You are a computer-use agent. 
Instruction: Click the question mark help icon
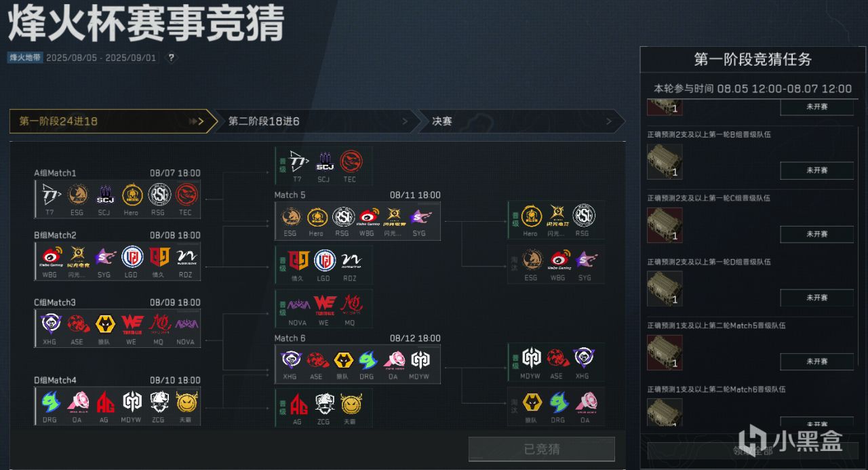coord(172,58)
